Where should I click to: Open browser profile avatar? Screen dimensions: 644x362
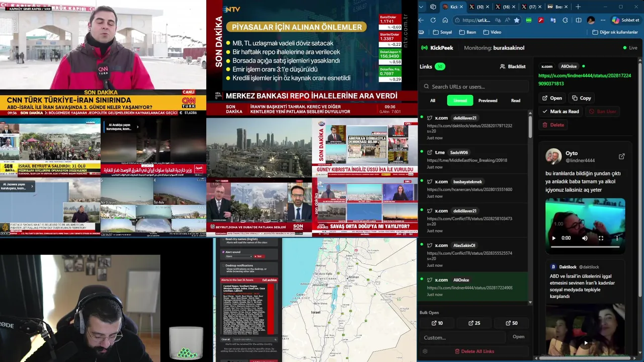[591, 20]
